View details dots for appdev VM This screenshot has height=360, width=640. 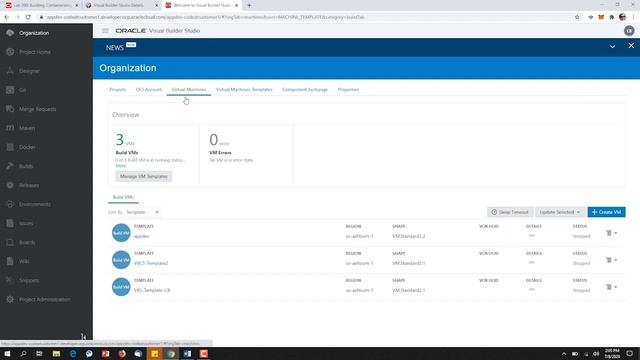(x=531, y=236)
